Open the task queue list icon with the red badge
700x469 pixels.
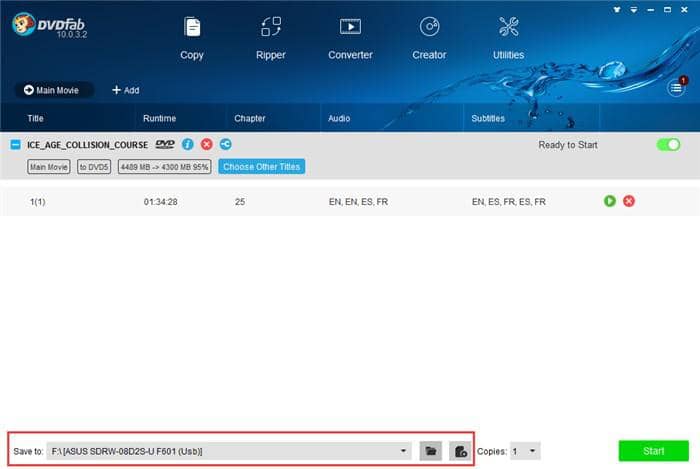[676, 87]
